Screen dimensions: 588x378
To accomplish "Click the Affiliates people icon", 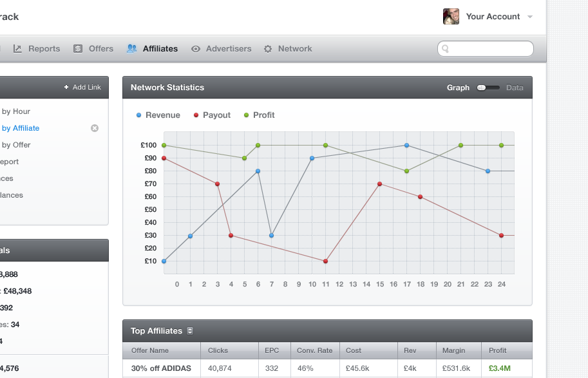I will [131, 49].
